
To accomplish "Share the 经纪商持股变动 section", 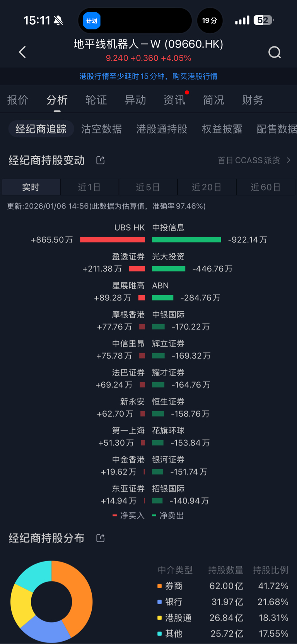I will [x=101, y=160].
